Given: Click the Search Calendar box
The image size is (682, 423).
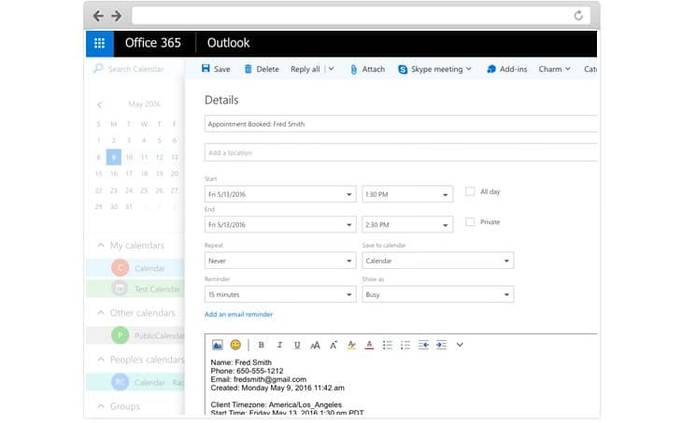Looking at the screenshot, I should click(136, 69).
